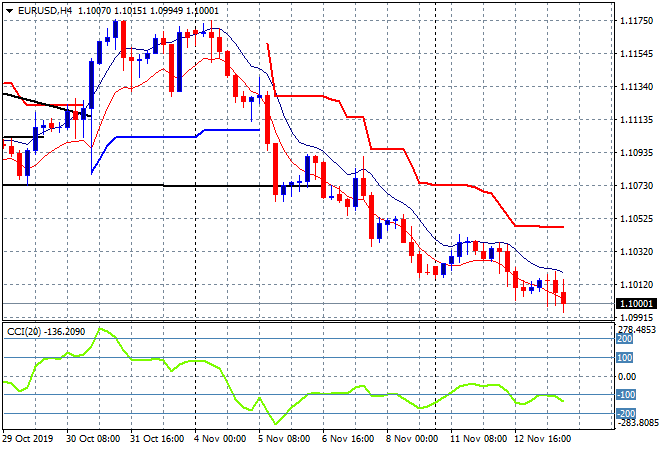This screenshot has height=450, width=660.
Task: Click the OHLC values 1.10070 1.10151 1.09949
Action: pos(131,11)
